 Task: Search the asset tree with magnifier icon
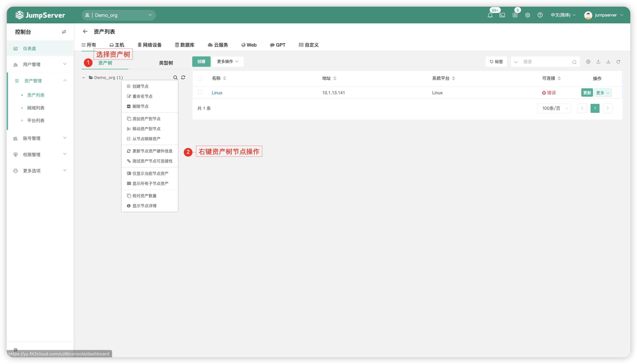pos(175,78)
